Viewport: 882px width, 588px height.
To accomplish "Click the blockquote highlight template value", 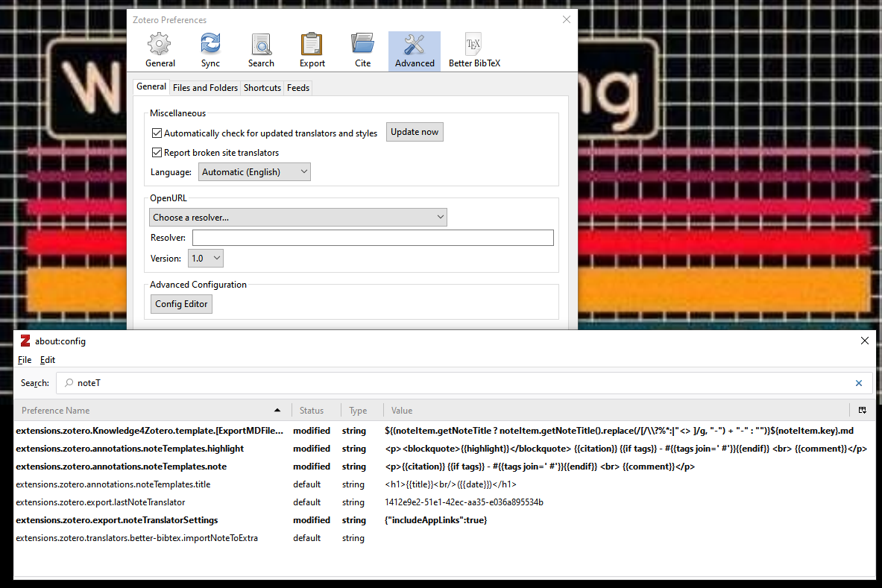I will coord(626,449).
